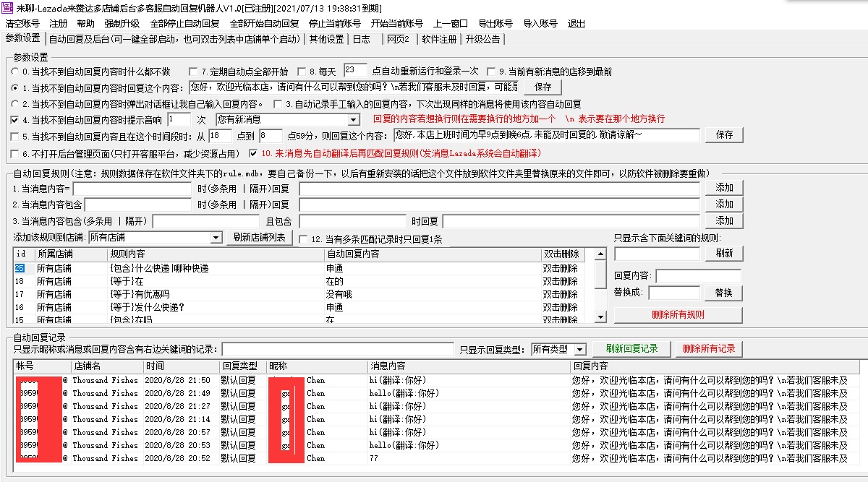Click the 来聊 app icon in title bar
Image resolution: width=868 pixels, height=482 pixels.
click(x=7, y=8)
